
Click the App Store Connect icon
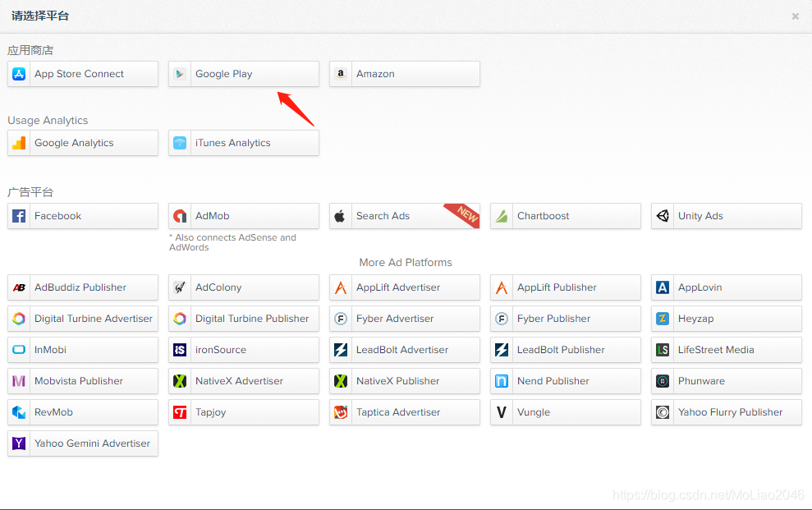19,74
